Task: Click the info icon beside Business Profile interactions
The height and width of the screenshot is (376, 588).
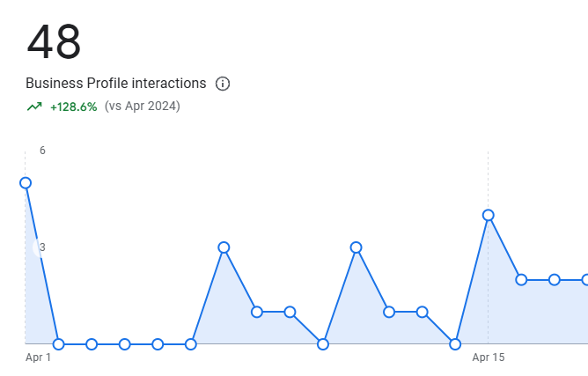Action: (x=223, y=84)
